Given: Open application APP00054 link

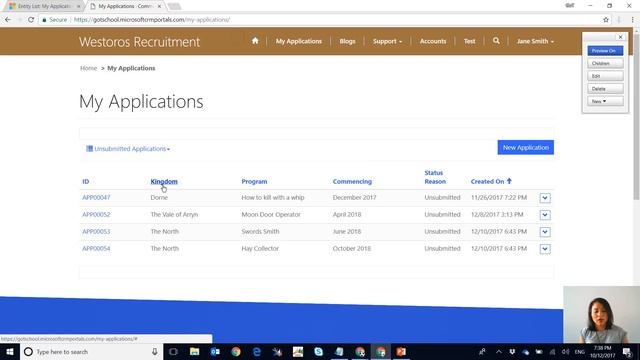Looking at the screenshot, I should pos(96,248).
